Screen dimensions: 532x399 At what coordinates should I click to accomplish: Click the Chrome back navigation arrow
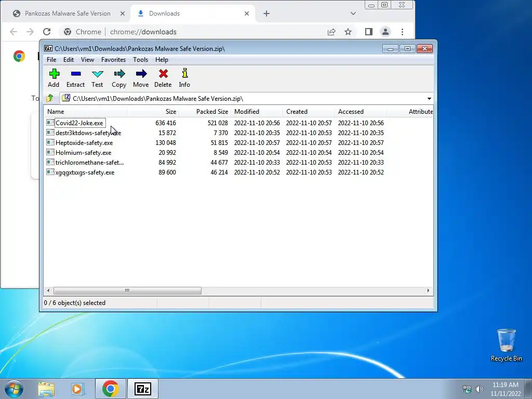pos(14,32)
